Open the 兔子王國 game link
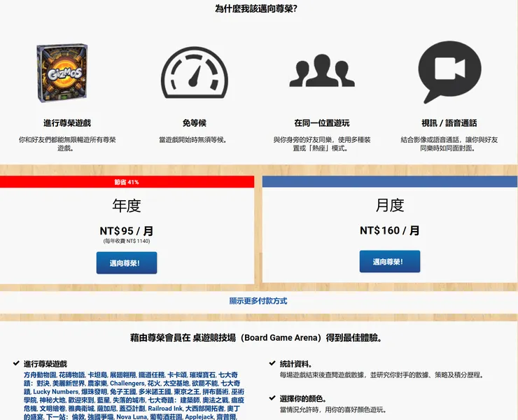518x420 pixels. tap(123, 391)
